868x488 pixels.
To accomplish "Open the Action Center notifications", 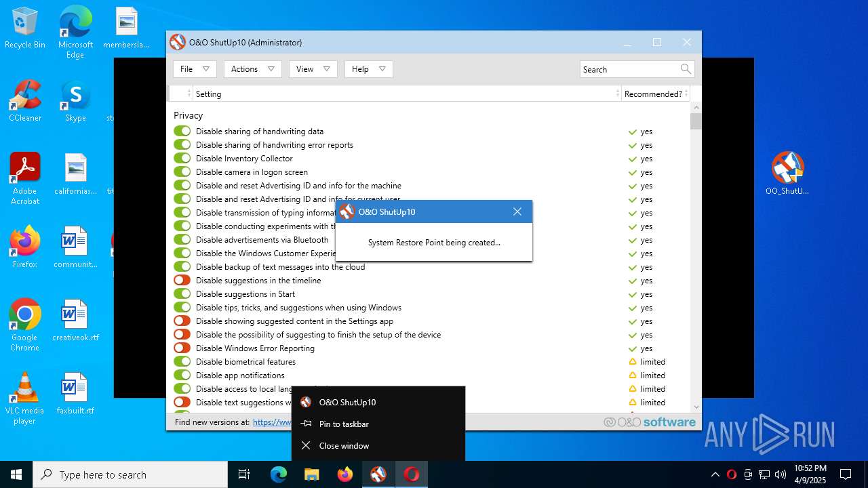I will coord(846,474).
